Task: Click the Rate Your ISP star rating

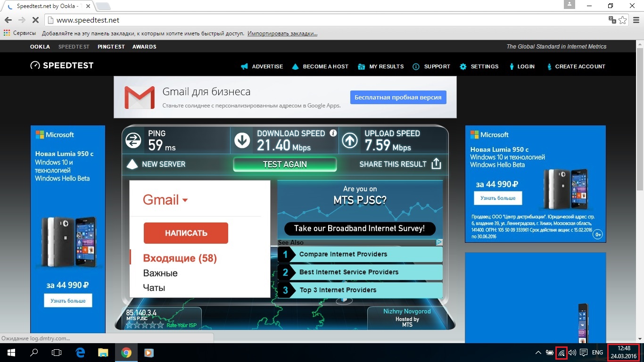Action: (145, 325)
